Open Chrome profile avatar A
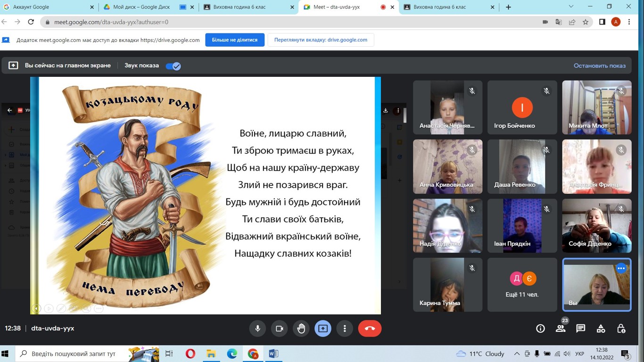 [x=616, y=22]
